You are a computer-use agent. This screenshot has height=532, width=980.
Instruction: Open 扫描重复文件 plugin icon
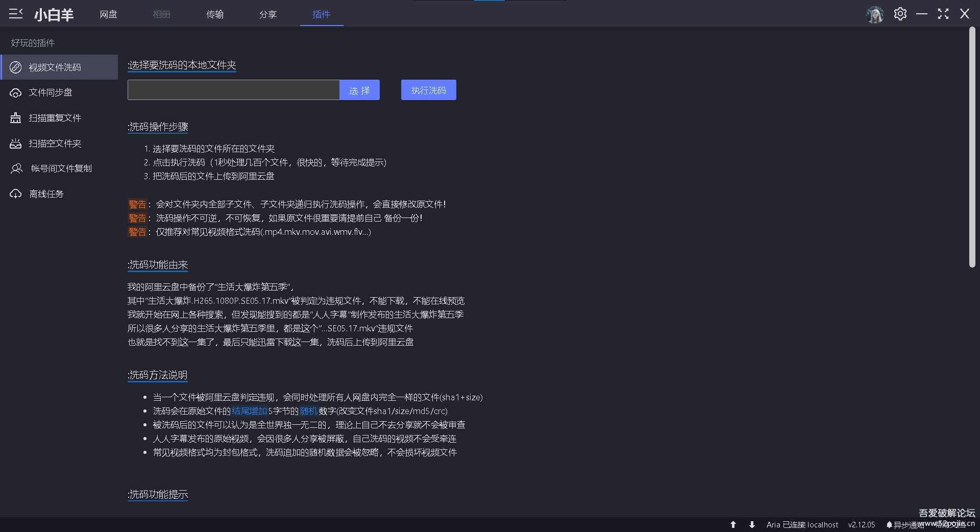pyautogui.click(x=16, y=118)
